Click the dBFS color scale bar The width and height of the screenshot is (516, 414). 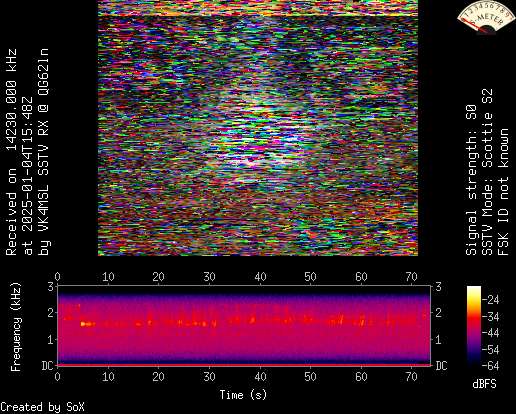click(x=474, y=327)
